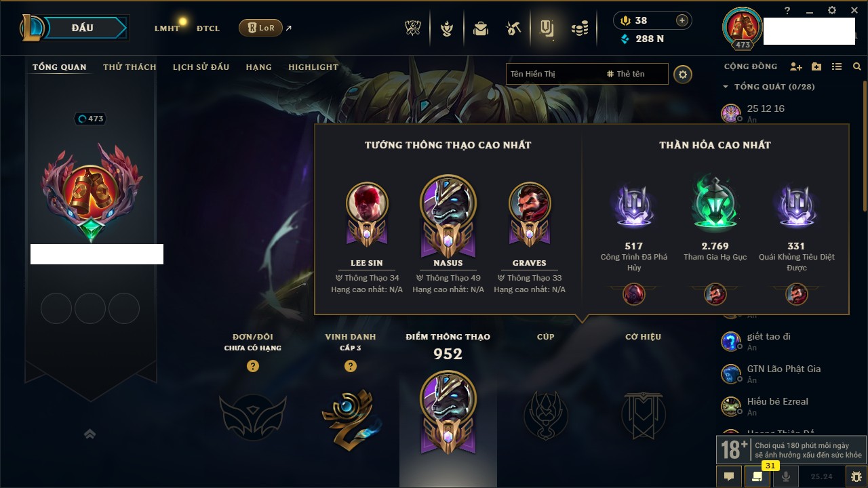868x488 pixels.
Task: Open missions panel with 31 badge
Action: [x=757, y=476]
